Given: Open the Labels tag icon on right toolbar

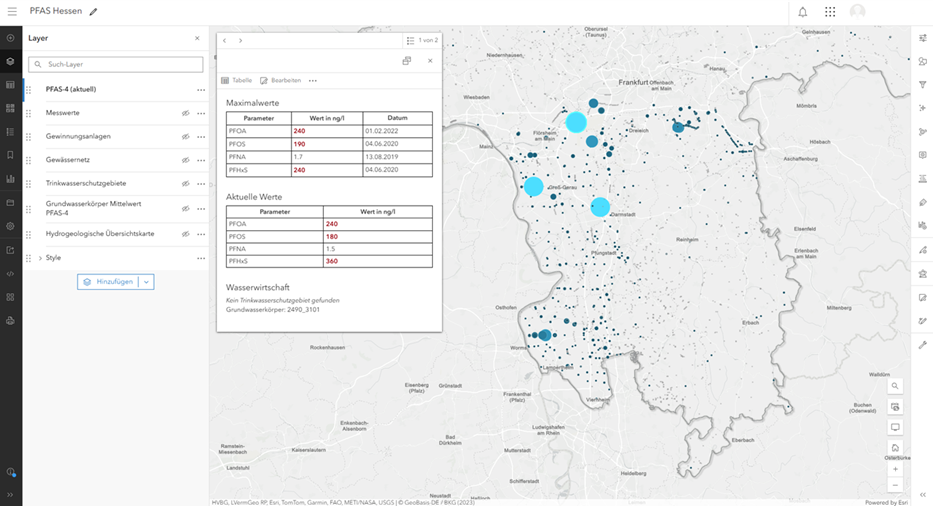Looking at the screenshot, I should click(x=923, y=202).
